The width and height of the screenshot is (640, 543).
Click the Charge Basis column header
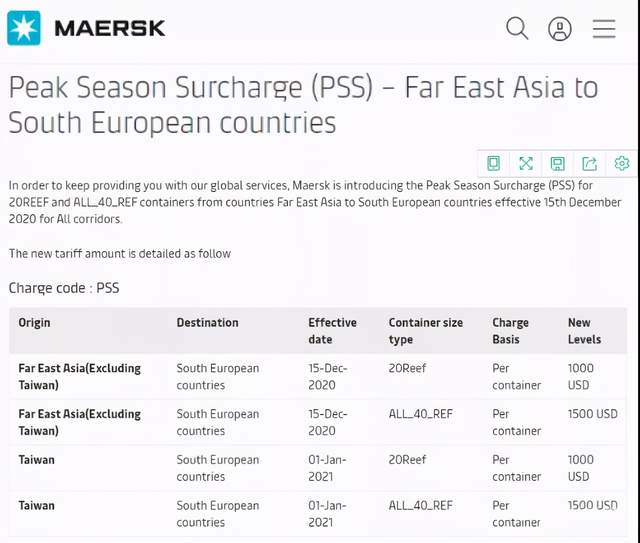pos(510,331)
